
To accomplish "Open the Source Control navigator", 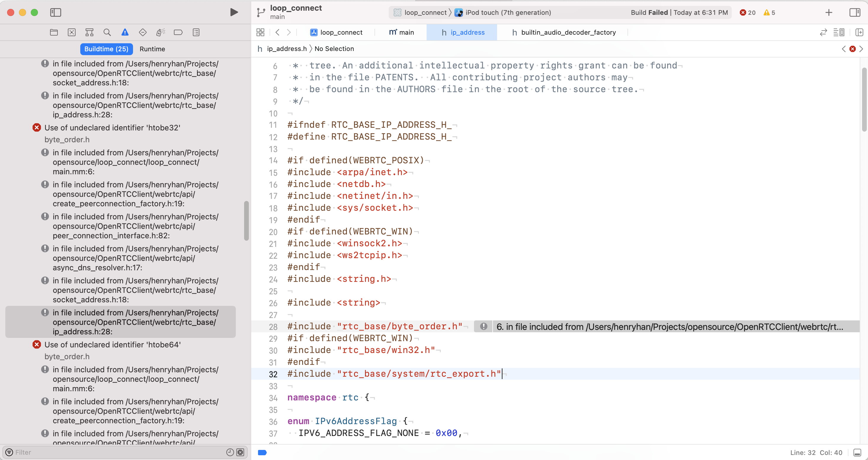I will 71,32.
